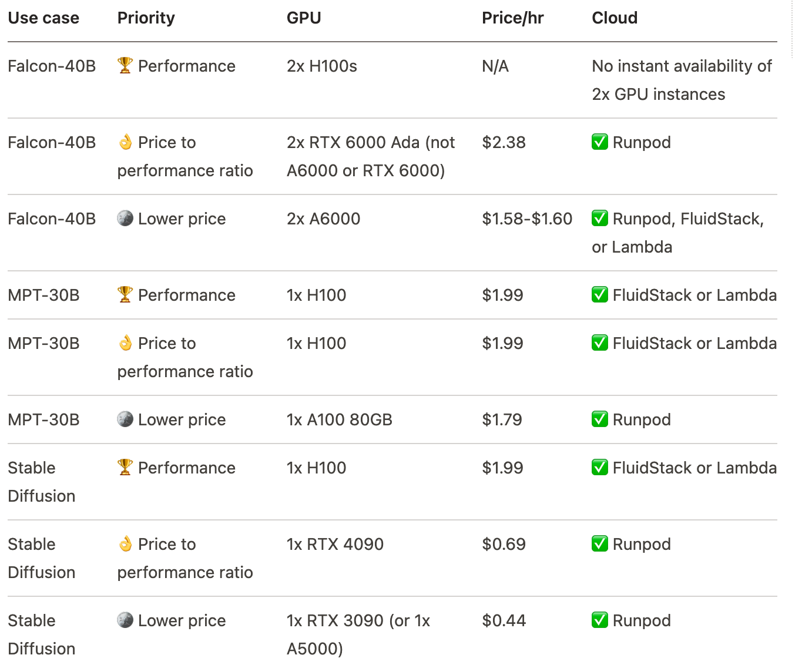Viewport: 812px width, 665px height.
Task: Click the $1.58-$1.60 price cell
Action: [x=527, y=219]
